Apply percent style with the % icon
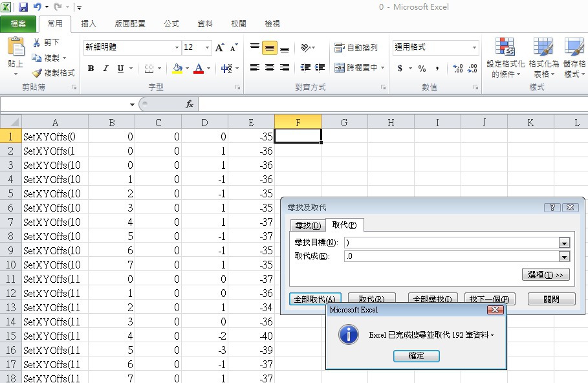 tap(422, 69)
